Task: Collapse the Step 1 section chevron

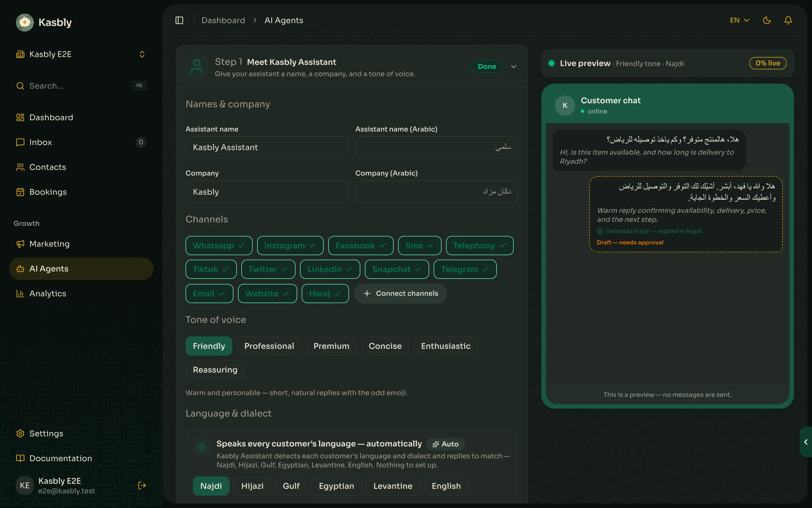Action: [x=513, y=67]
